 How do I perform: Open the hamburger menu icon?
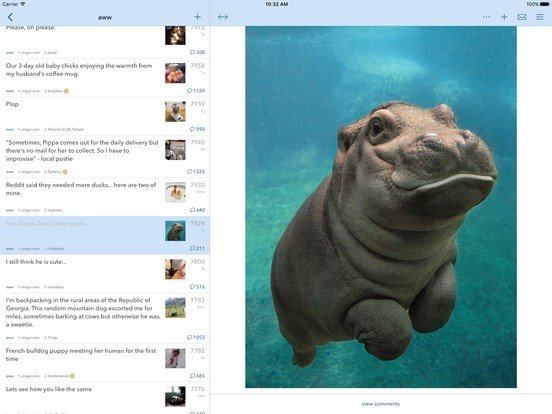click(x=539, y=17)
